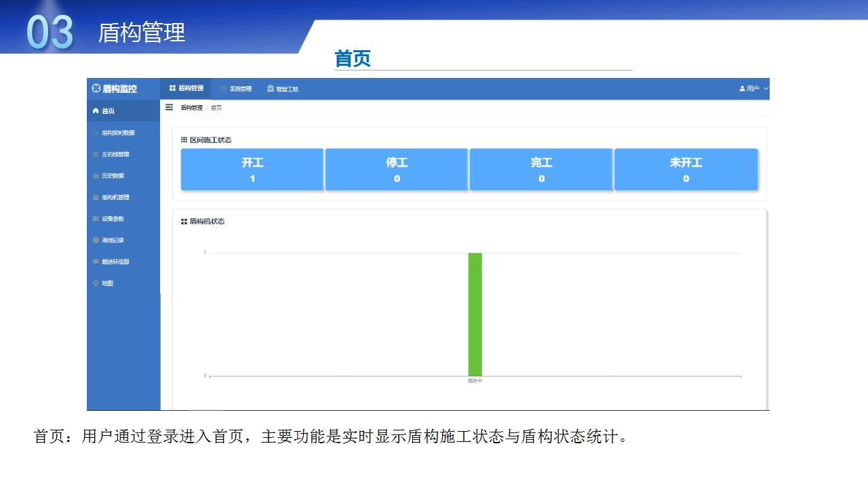Click the 历史数据 bar chart icon
Viewport: 868px width, 488px height.
[x=96, y=176]
